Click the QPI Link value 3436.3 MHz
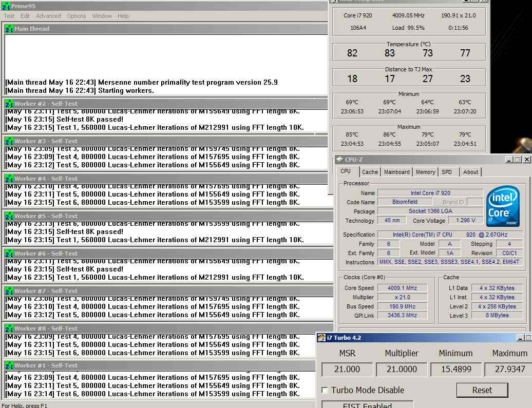This screenshot has width=532, height=408. pos(402,316)
